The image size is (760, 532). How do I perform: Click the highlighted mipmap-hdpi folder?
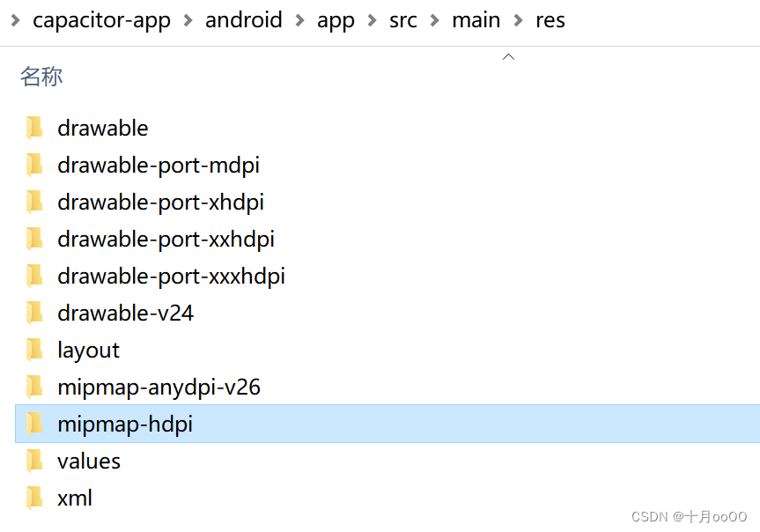tap(125, 424)
